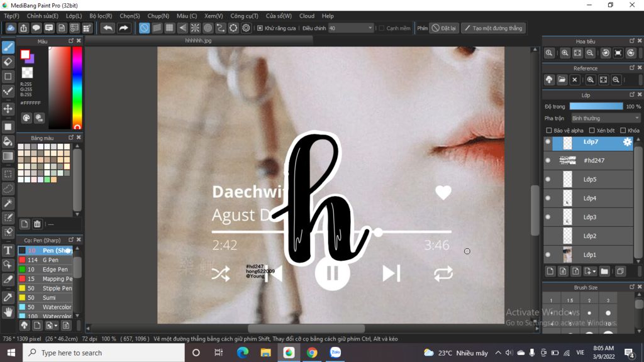Screen dimensions: 644x362
Task: Select the Lớp5 layer
Action: pyautogui.click(x=589, y=179)
